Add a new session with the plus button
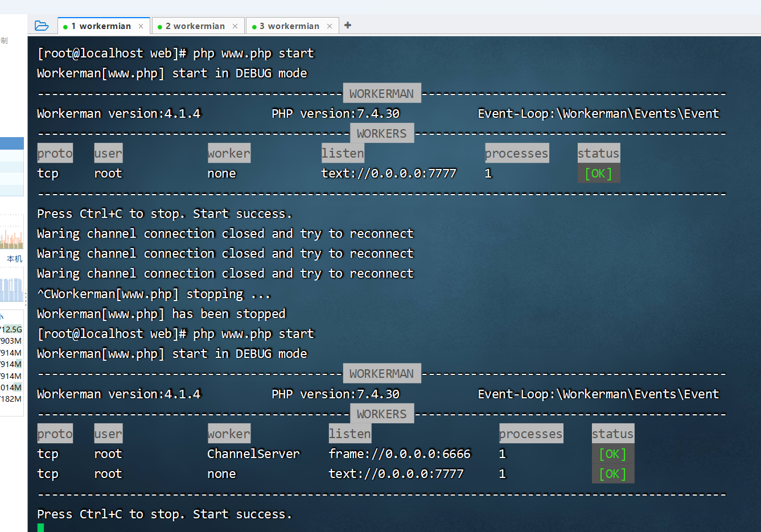This screenshot has height=532, width=761. pyautogui.click(x=348, y=25)
